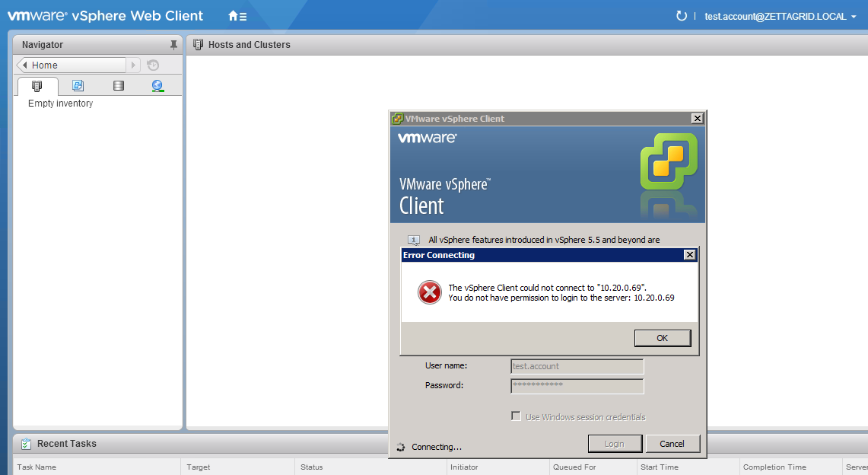
Task: Click OK in Error Connecting dialog
Action: click(663, 338)
